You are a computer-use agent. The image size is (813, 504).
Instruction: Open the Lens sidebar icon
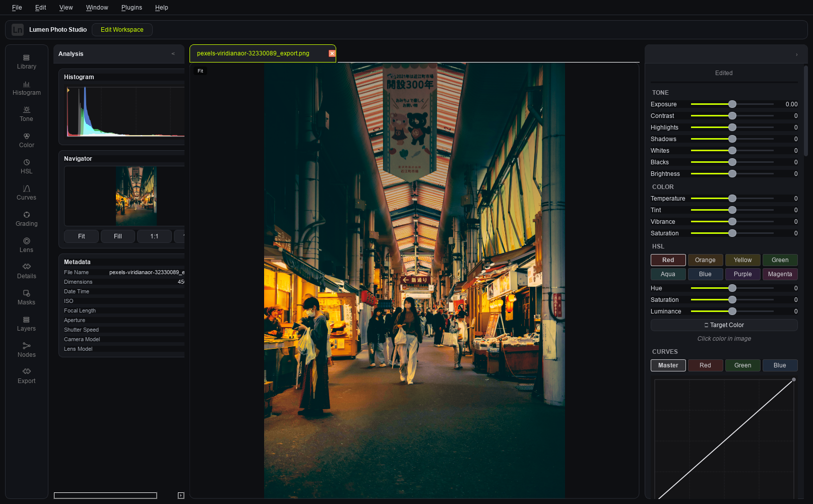click(x=27, y=245)
